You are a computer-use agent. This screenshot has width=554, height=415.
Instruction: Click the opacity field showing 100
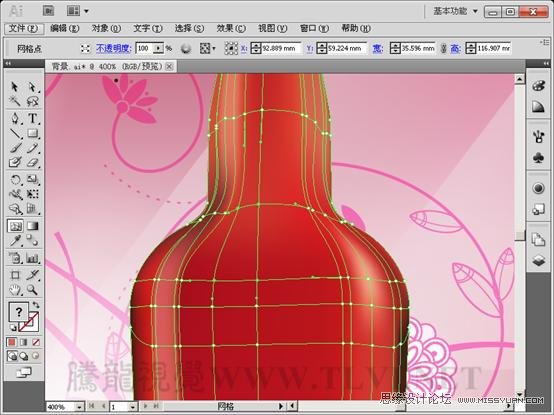point(145,48)
